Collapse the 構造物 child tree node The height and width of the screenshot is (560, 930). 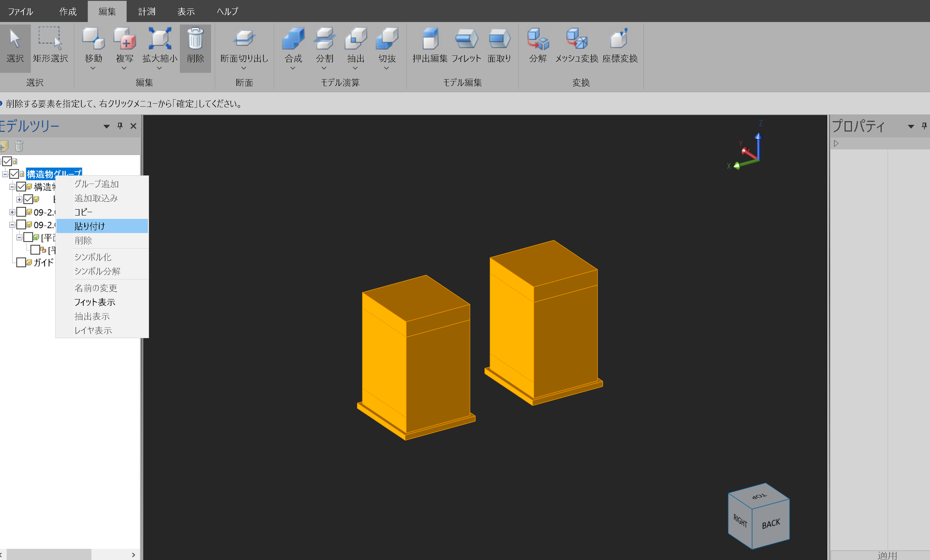coord(12,187)
